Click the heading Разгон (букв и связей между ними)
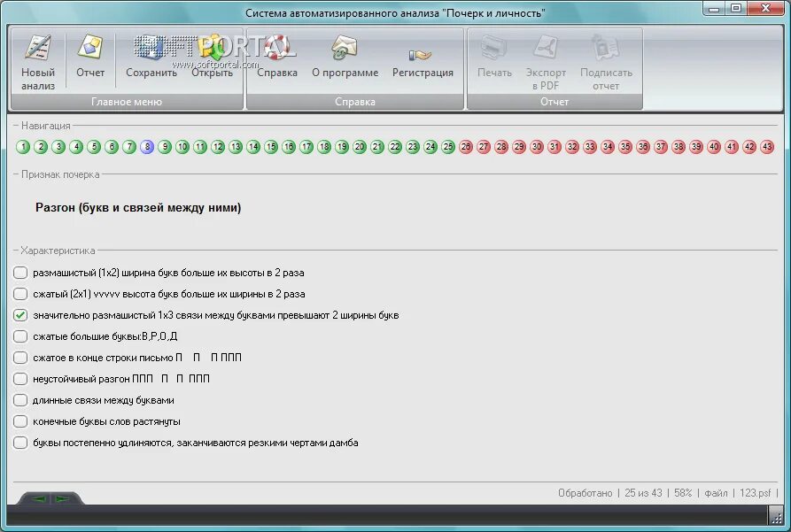Image resolution: width=791 pixels, height=532 pixels. point(138,208)
